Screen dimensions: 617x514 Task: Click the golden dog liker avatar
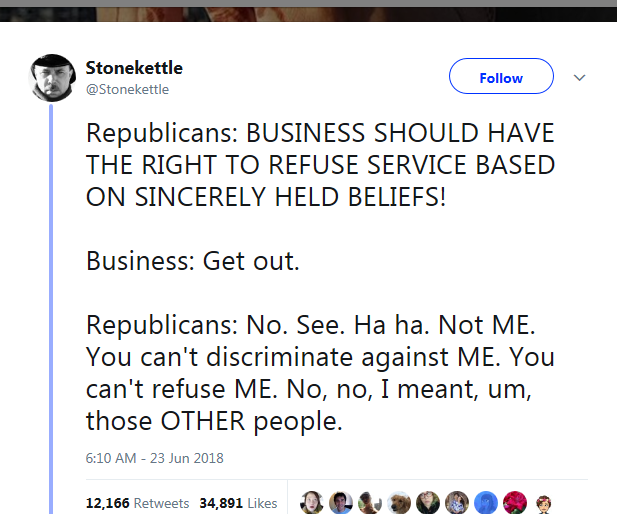click(x=400, y=502)
